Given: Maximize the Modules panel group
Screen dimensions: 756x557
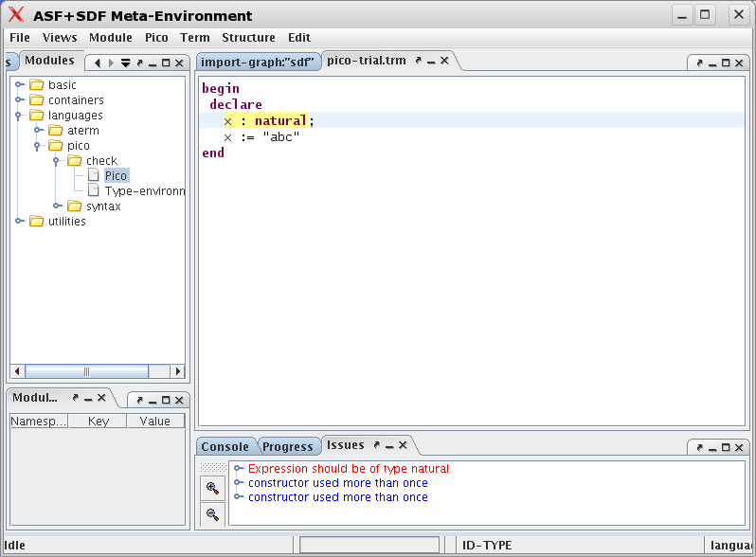Looking at the screenshot, I should pos(166,63).
